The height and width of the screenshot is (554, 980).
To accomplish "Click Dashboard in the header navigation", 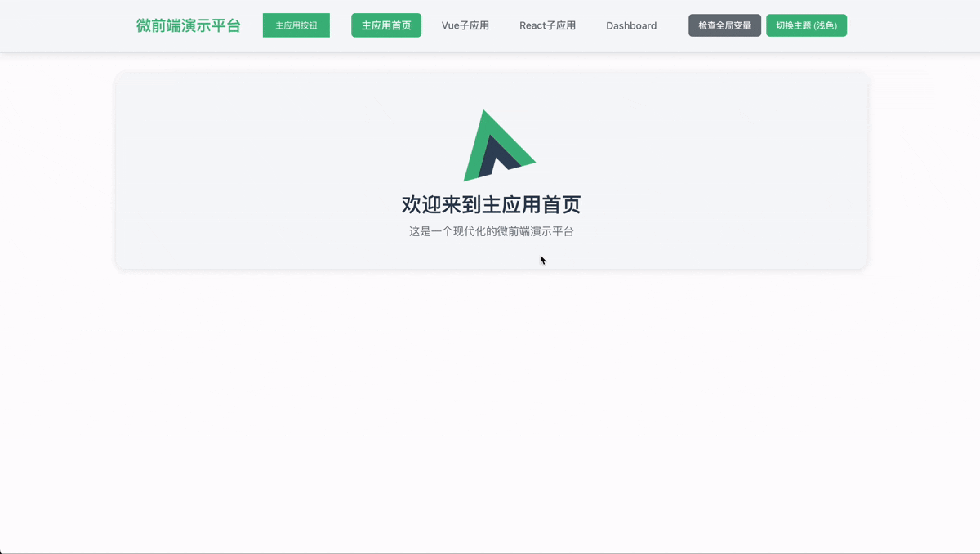I will tap(630, 25).
